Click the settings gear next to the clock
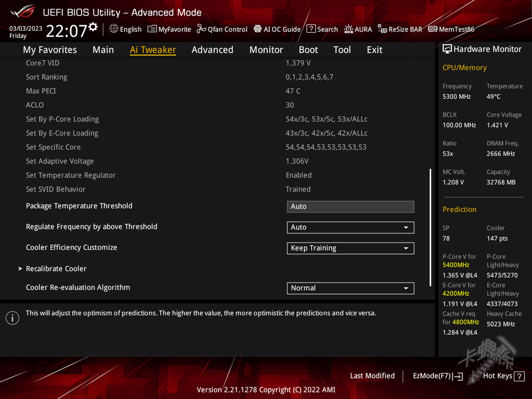The image size is (532, 399). (x=93, y=27)
